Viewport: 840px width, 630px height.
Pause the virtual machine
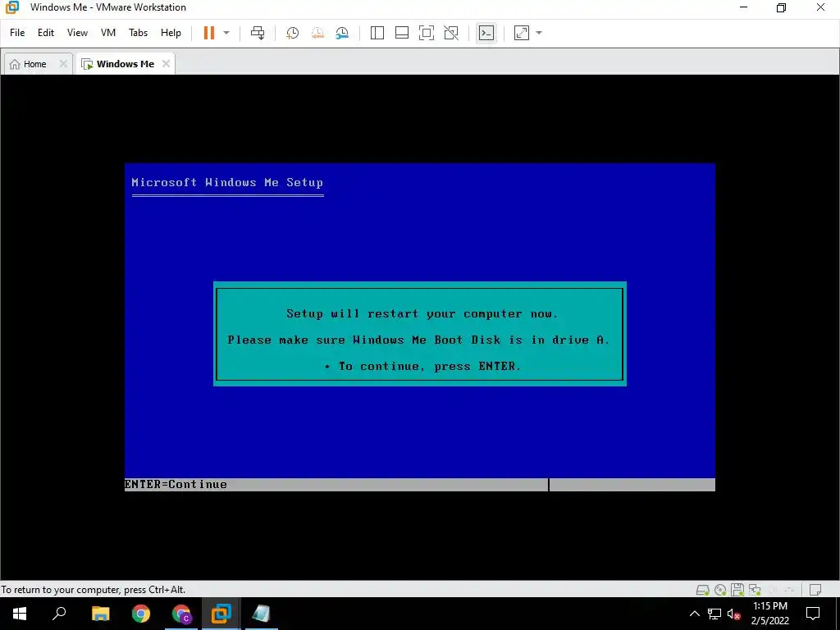pyautogui.click(x=209, y=33)
